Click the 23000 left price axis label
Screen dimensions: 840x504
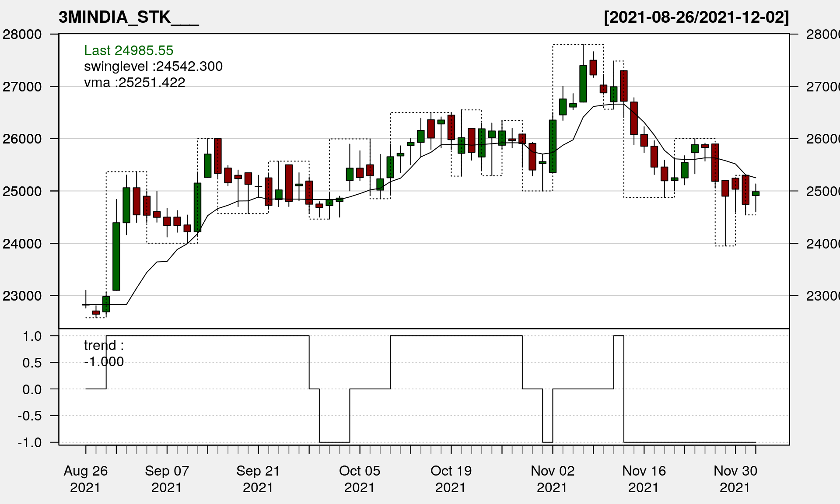tap(22, 296)
